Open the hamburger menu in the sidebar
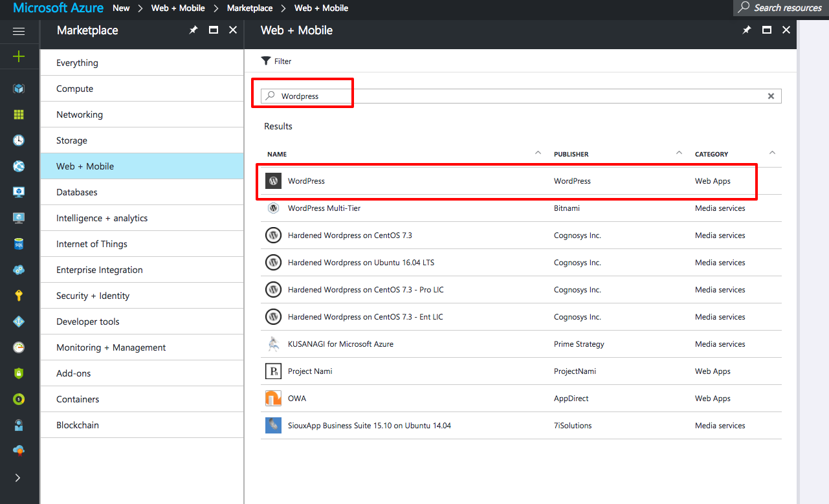The width and height of the screenshot is (829, 504). click(19, 31)
